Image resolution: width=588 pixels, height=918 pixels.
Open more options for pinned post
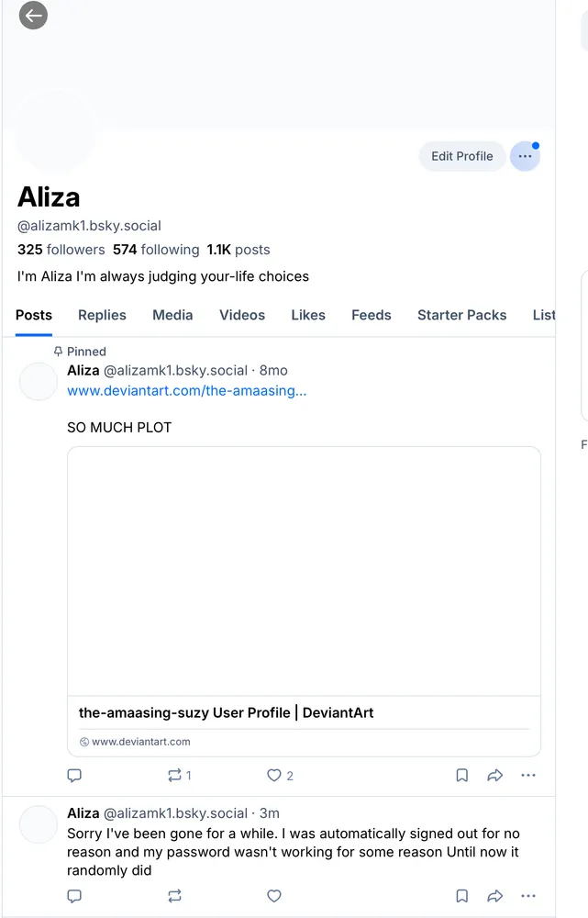[x=528, y=776]
